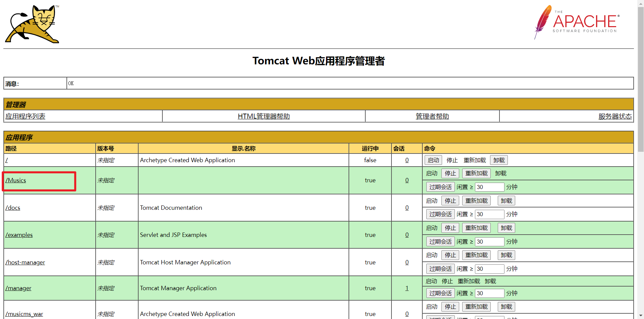
Task: Click the 显示.名称 column header
Action: coord(244,148)
